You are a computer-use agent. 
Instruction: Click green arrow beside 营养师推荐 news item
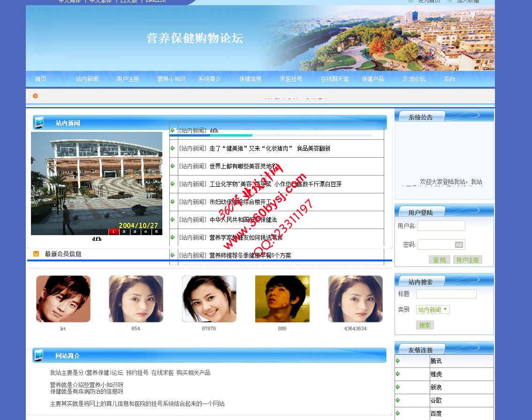click(173, 255)
